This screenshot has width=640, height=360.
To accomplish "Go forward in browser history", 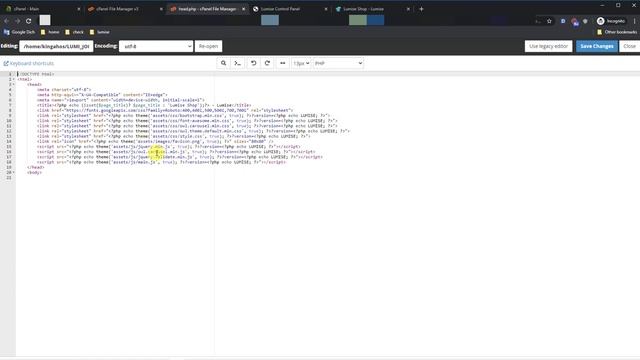I will click(x=18, y=21).
